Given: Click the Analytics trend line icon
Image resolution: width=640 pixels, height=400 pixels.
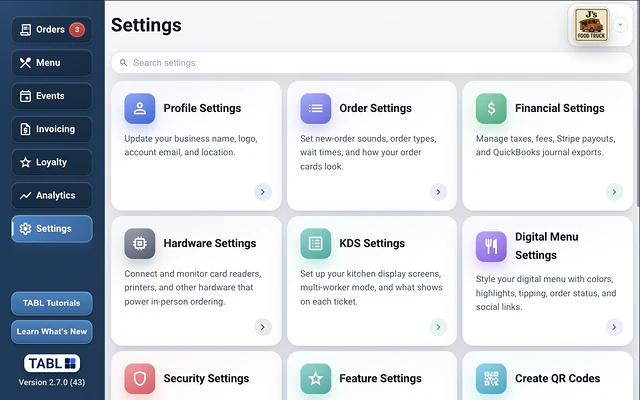Looking at the screenshot, I should click(x=25, y=196).
